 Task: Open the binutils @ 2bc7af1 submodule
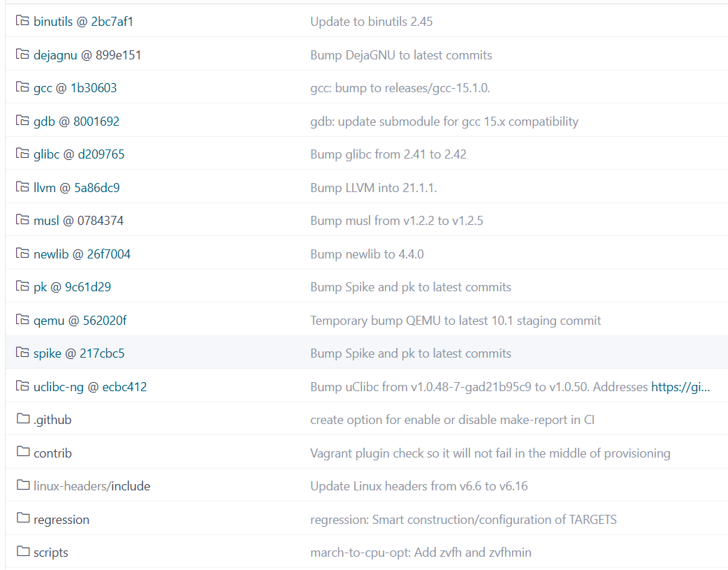point(84,22)
